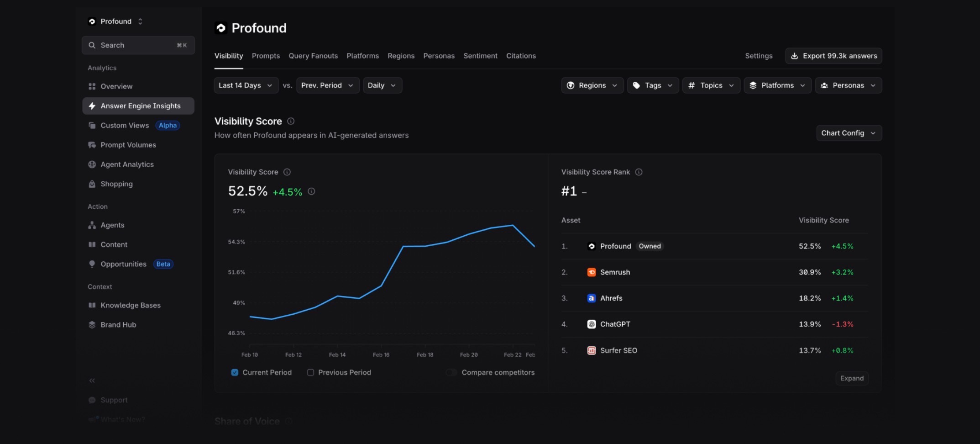Click the Feb 16 axis label

tap(381, 355)
